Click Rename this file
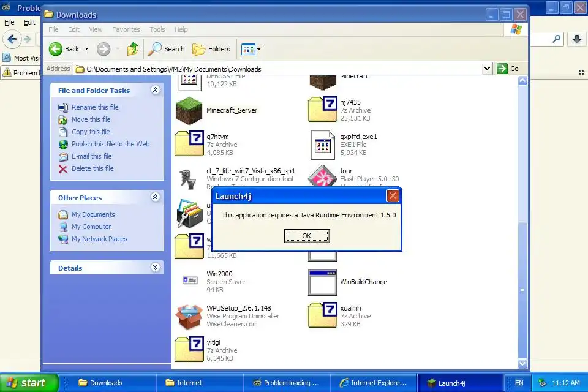The height and width of the screenshot is (392, 588). tap(95, 107)
